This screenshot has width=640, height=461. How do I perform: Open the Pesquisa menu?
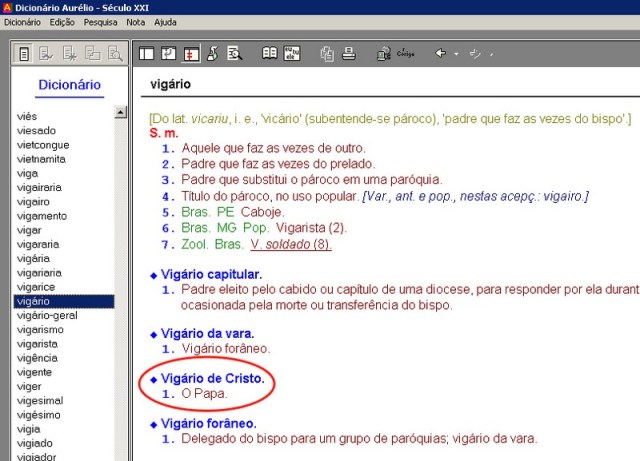tap(99, 21)
